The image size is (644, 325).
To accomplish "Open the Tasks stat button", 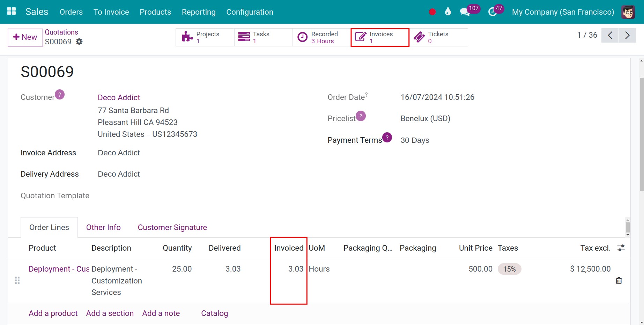I will click(x=263, y=37).
